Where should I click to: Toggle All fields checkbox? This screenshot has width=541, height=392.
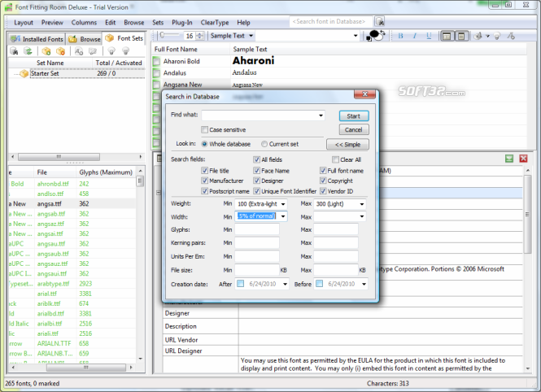256,159
